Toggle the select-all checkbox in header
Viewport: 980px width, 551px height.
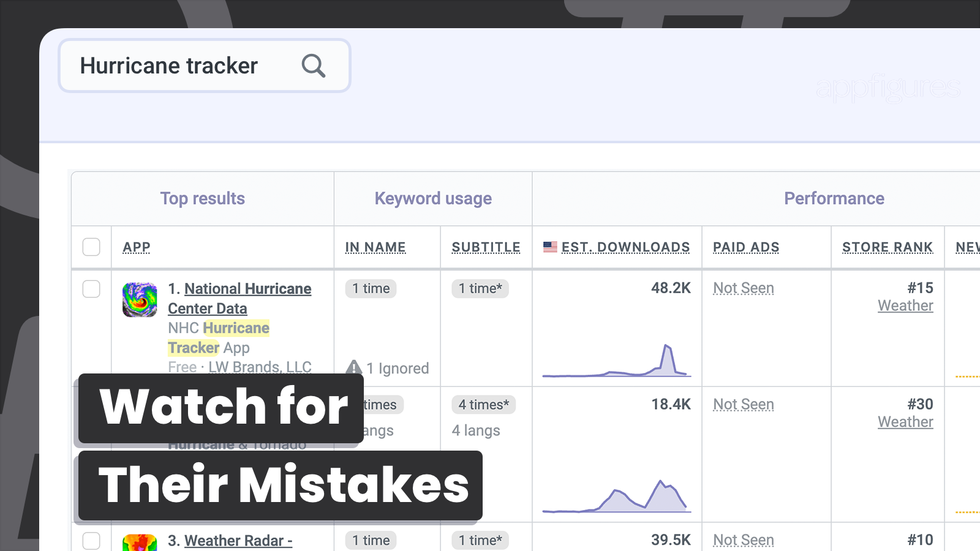point(91,247)
